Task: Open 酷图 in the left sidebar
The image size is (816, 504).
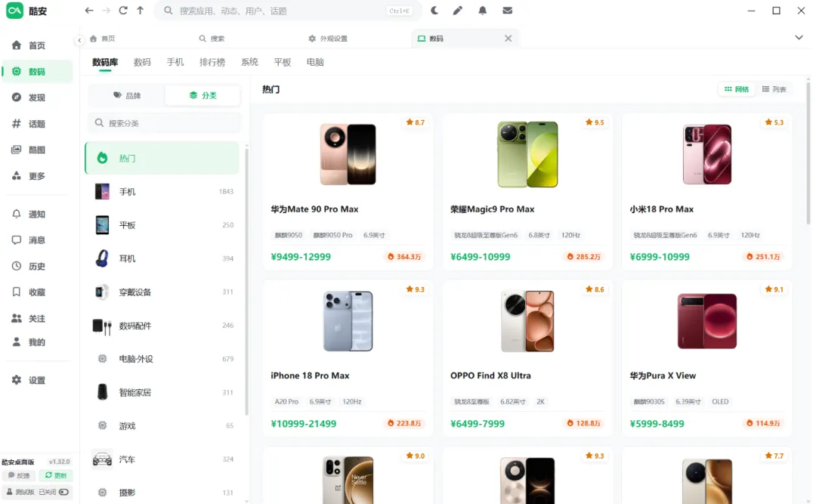Action: tap(37, 150)
